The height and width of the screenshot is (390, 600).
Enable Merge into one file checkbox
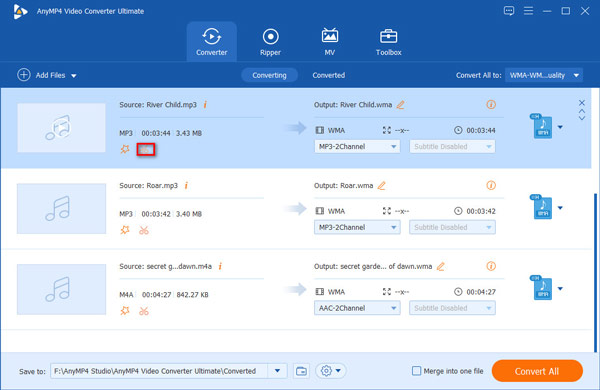click(x=416, y=371)
